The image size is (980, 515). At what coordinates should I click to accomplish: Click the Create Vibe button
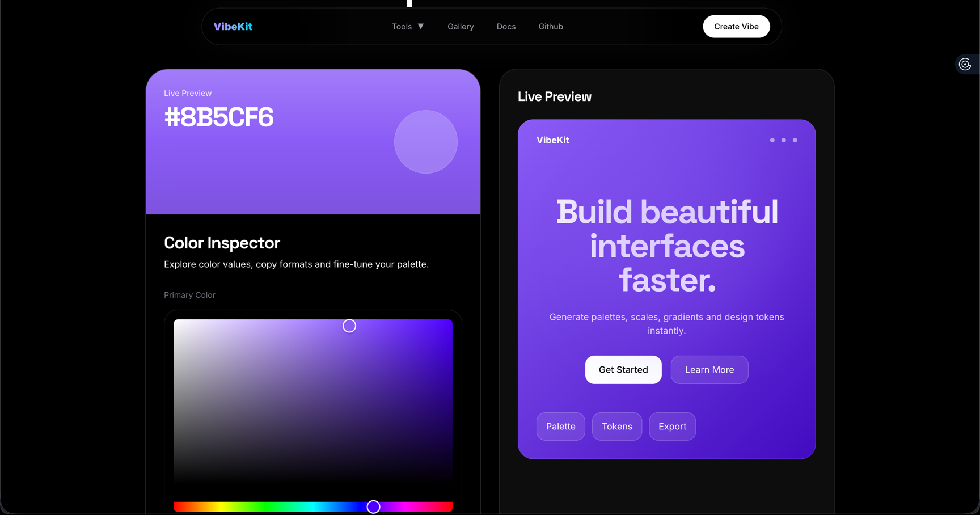click(736, 27)
